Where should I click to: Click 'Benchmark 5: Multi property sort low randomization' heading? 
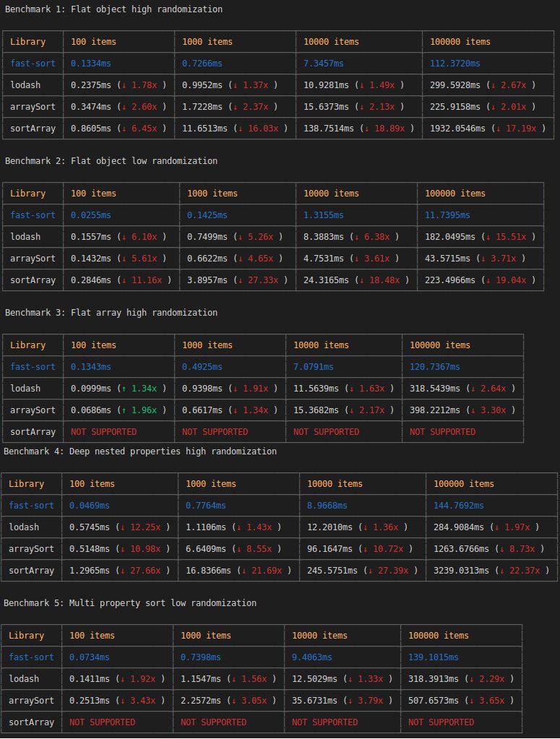pos(130,602)
